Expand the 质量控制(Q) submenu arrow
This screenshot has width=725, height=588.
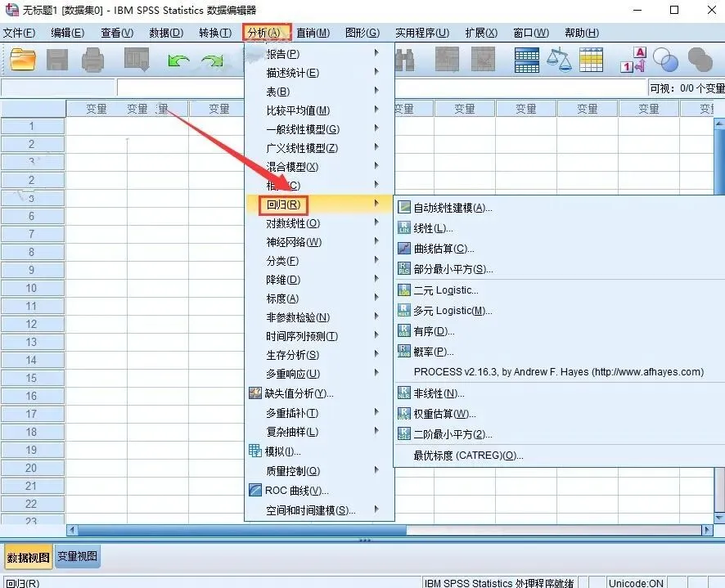[376, 470]
